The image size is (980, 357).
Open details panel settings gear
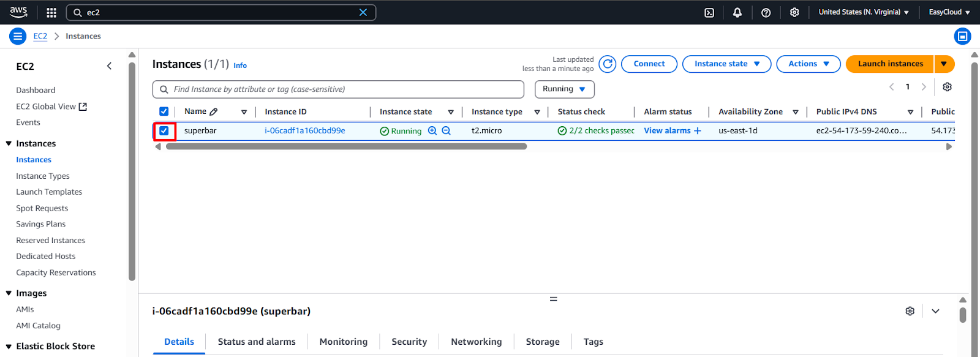tap(910, 311)
